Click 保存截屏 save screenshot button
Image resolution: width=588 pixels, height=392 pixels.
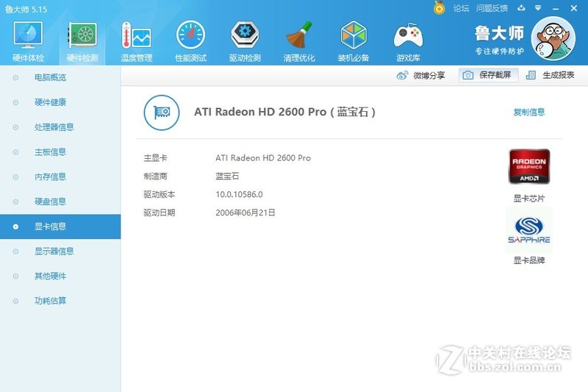(x=489, y=76)
